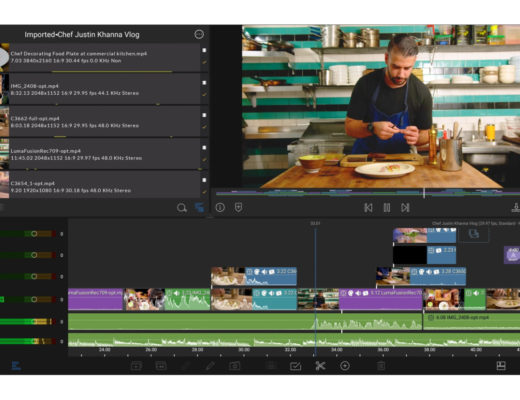The width and height of the screenshot is (520, 400).
Task: Select Chef Decorating Food Plate media item
Action: click(105, 57)
